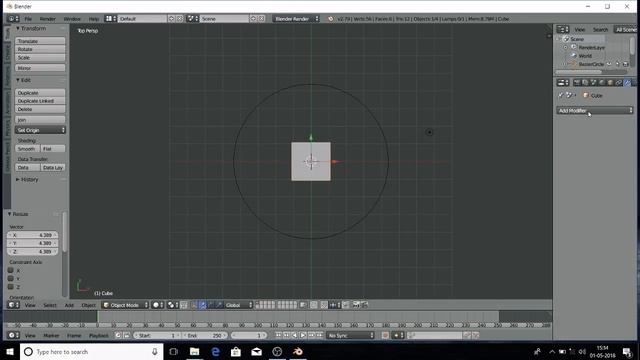The width and height of the screenshot is (640, 360).
Task: Click the play reverse button
Action: click(x=295, y=335)
